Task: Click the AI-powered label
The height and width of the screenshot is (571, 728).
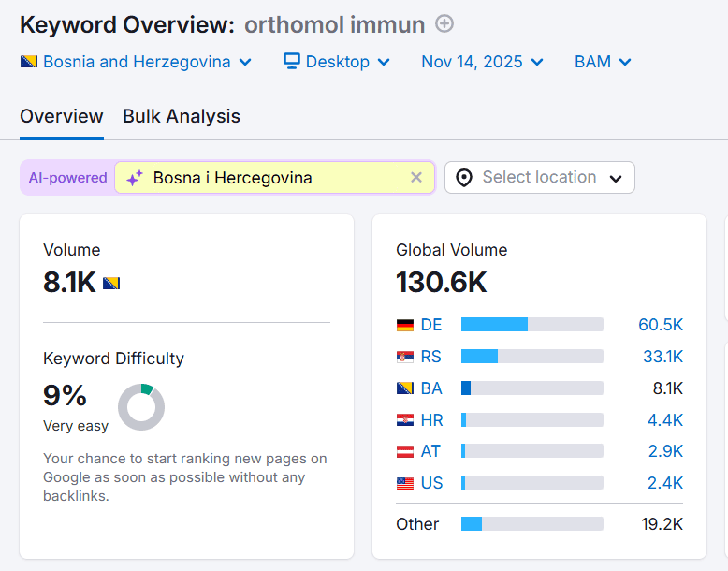Action: tap(67, 178)
